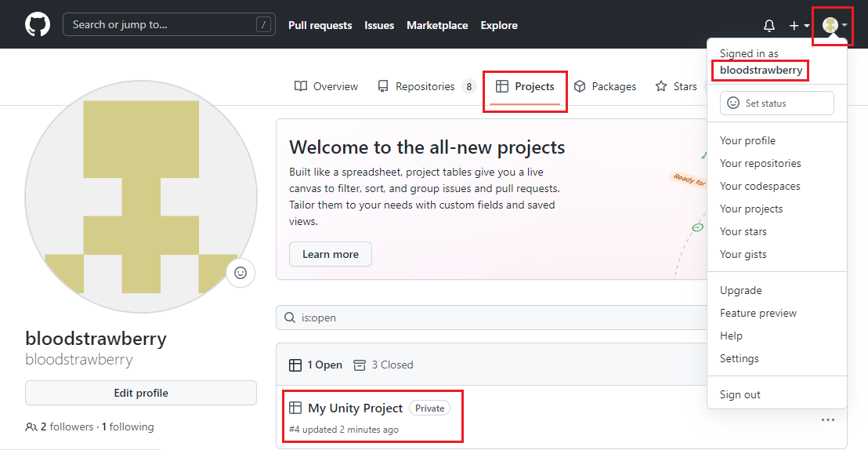The height and width of the screenshot is (450, 868).
Task: Click the Set status smiley icon
Action: tap(733, 103)
